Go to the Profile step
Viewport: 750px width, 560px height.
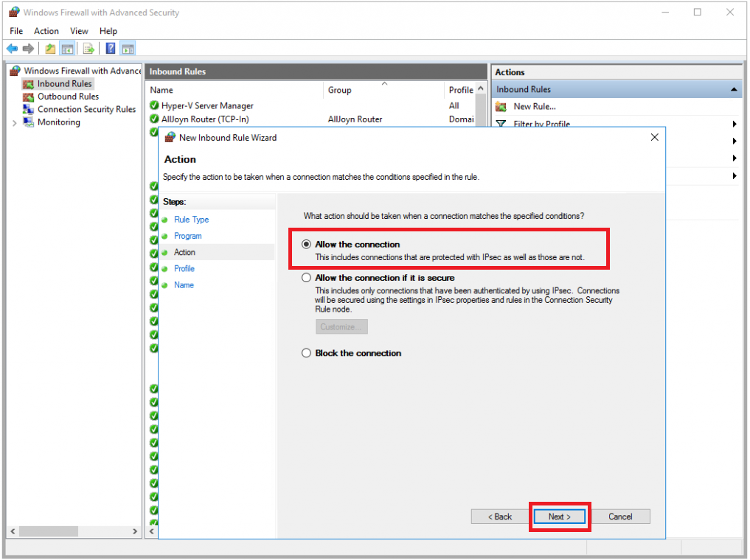coord(184,268)
